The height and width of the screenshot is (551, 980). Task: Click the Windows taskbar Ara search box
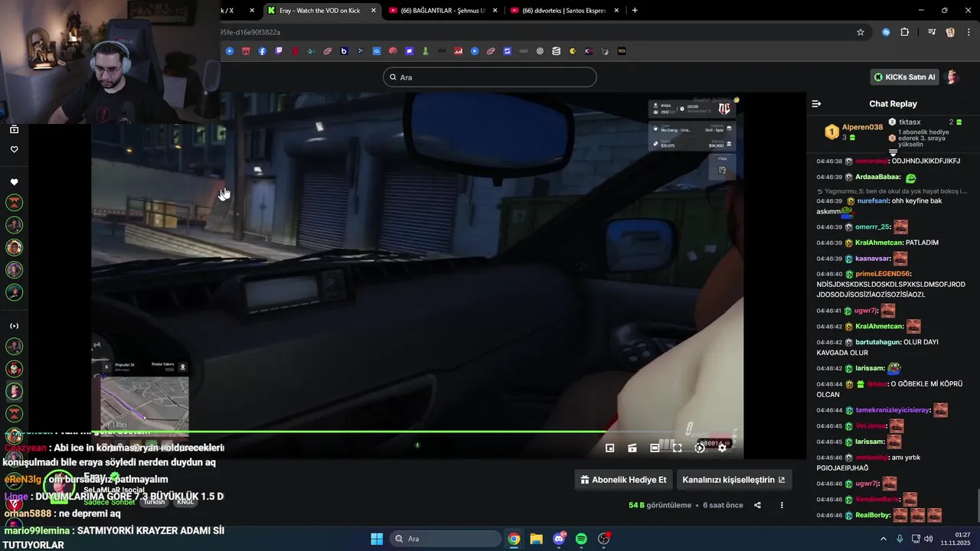(446, 539)
